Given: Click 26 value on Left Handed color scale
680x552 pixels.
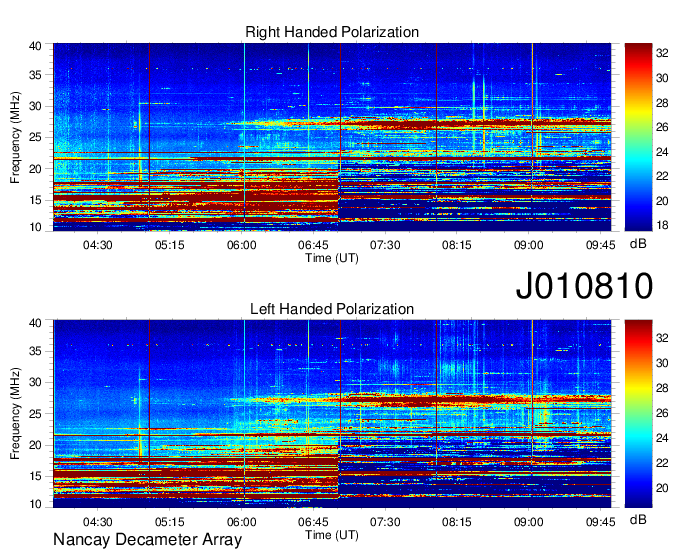Looking at the screenshot, I should pos(662,413).
